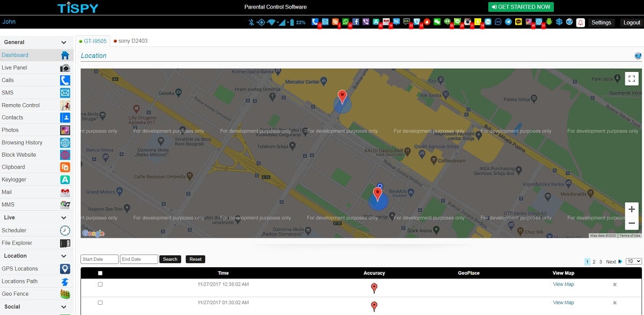
Task: Click the File Explorer SD card icon
Action: pyautogui.click(x=65, y=243)
